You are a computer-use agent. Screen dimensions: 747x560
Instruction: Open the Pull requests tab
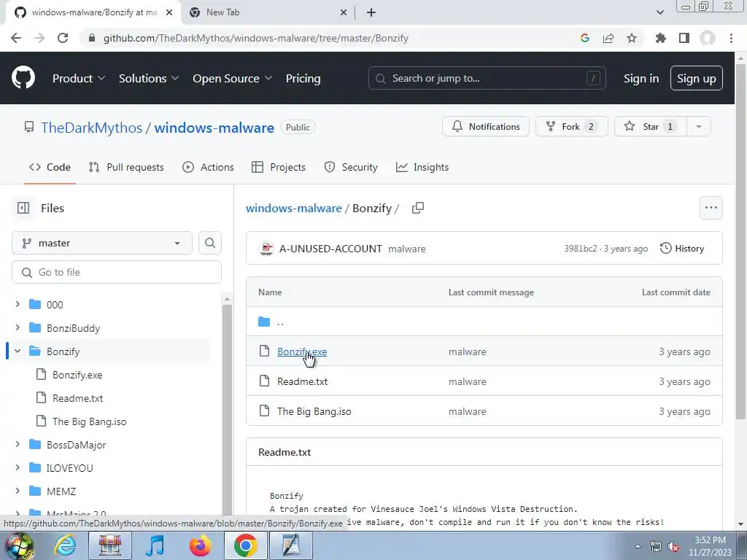(x=126, y=167)
